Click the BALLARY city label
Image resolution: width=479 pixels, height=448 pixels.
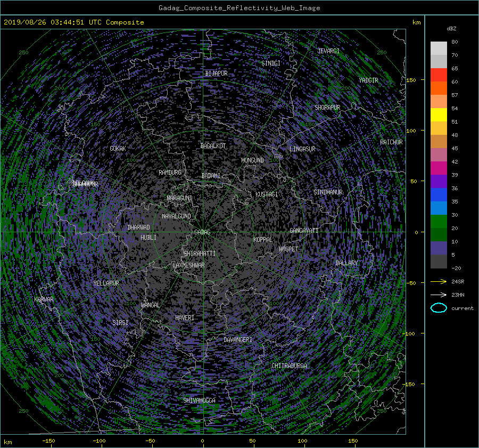(346, 263)
